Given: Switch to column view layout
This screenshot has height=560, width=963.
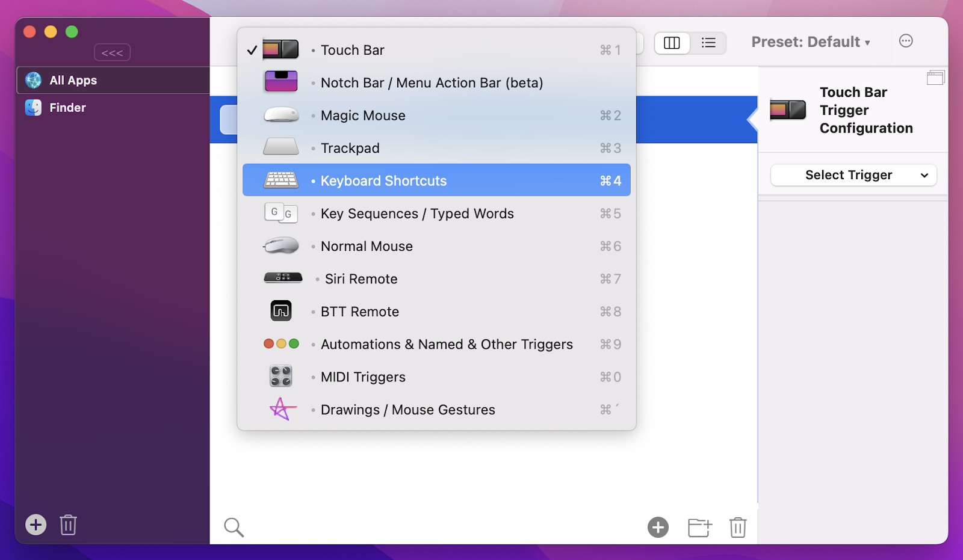Looking at the screenshot, I should (x=672, y=43).
